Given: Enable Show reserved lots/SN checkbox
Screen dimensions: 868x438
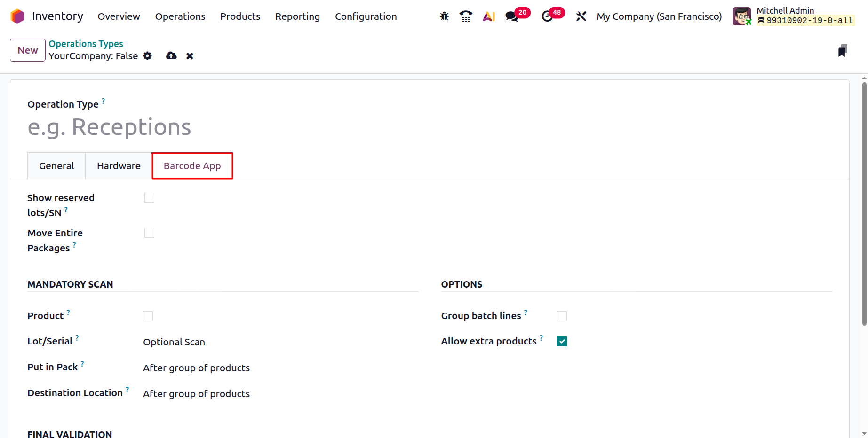Looking at the screenshot, I should coord(149,198).
